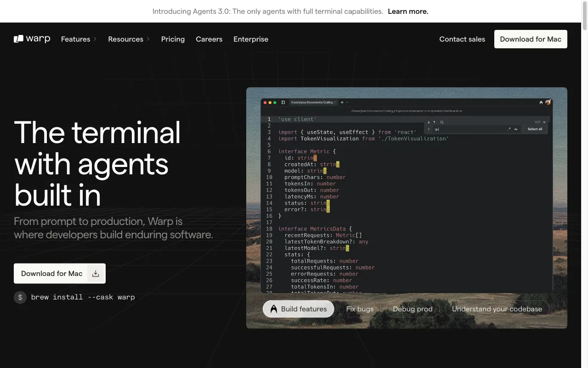
Task: Close the find bar with X
Action: coord(544,122)
